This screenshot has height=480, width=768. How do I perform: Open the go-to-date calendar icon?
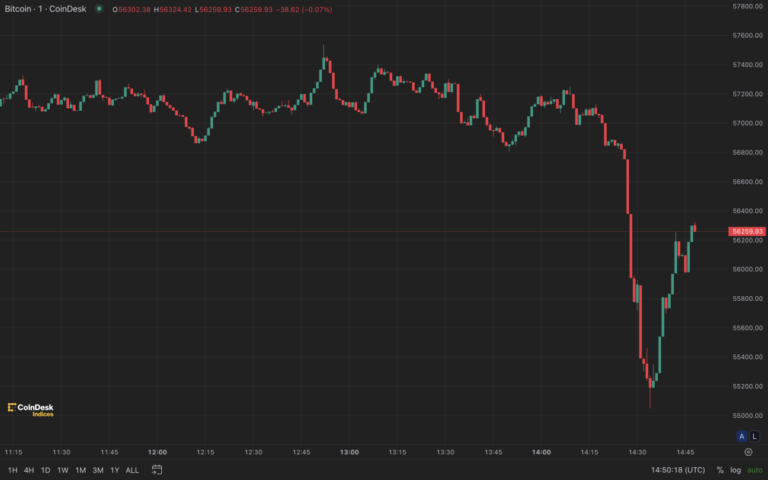coord(158,469)
